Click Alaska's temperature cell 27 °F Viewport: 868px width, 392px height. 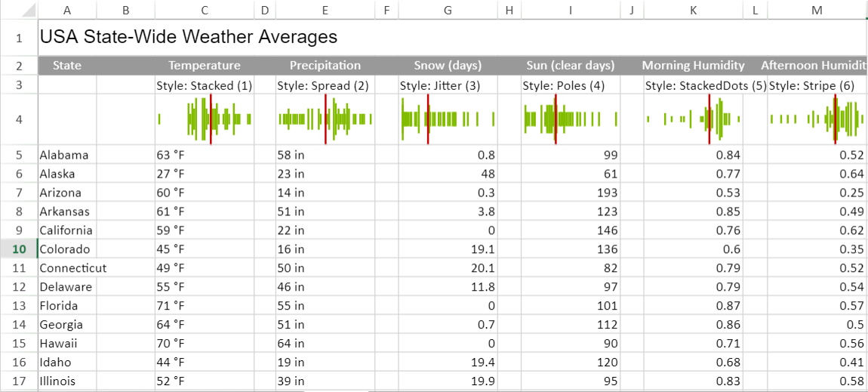point(205,174)
